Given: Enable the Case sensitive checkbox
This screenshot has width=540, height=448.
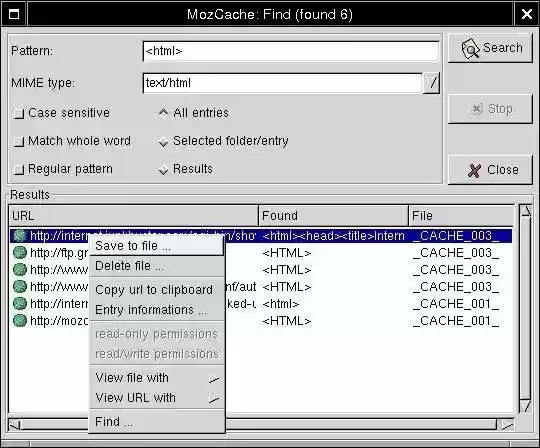Looking at the screenshot, I should (x=19, y=113).
